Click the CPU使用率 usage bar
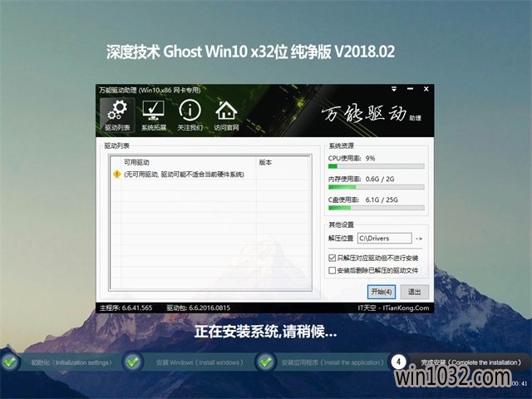This screenshot has height=399, width=532. 376,165
